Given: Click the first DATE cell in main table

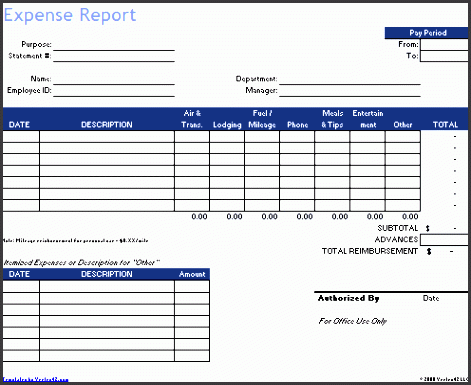Looking at the screenshot, I should pyautogui.click(x=21, y=136).
